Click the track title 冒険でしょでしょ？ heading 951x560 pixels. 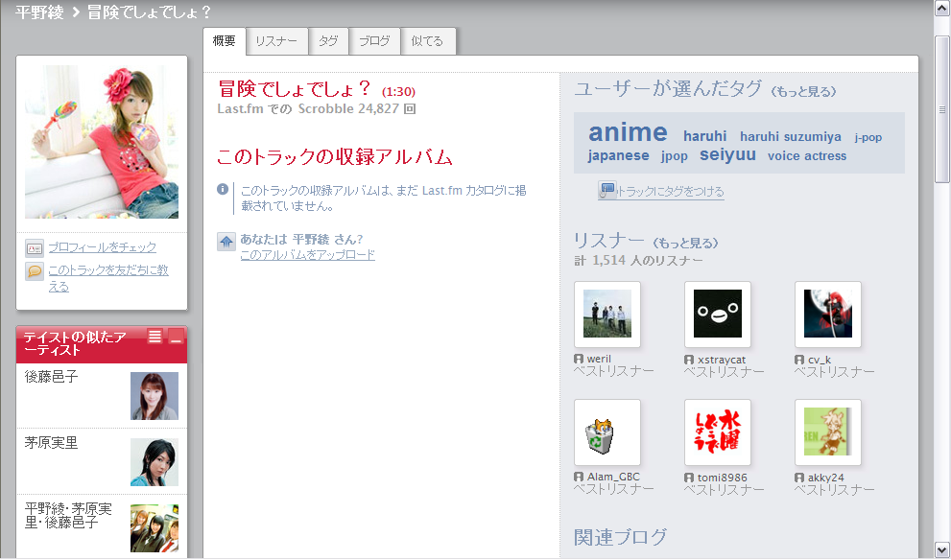point(294,89)
